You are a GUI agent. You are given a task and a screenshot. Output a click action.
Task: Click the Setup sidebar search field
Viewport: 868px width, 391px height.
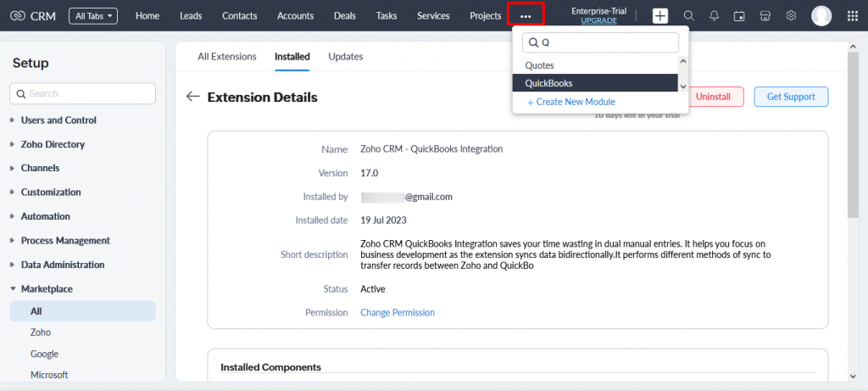[82, 93]
